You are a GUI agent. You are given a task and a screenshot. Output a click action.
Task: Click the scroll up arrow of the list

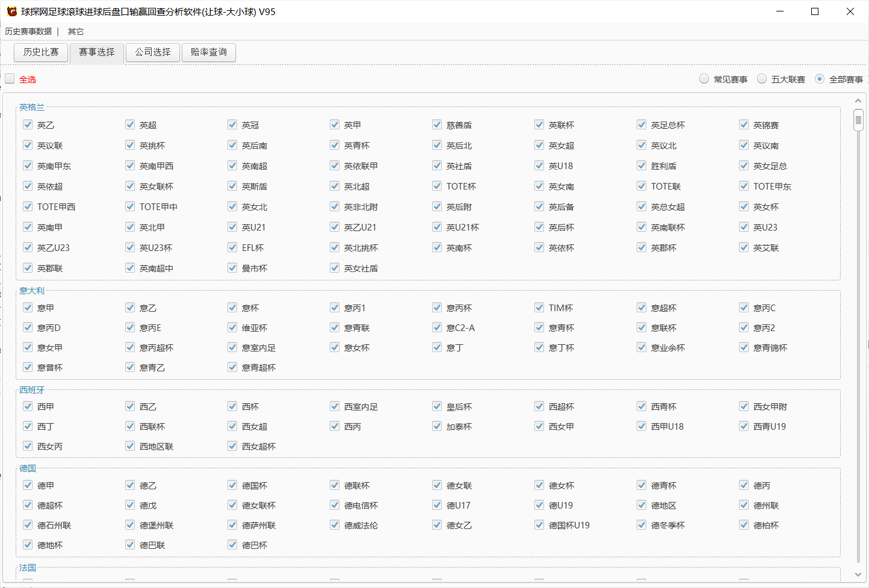tap(858, 101)
